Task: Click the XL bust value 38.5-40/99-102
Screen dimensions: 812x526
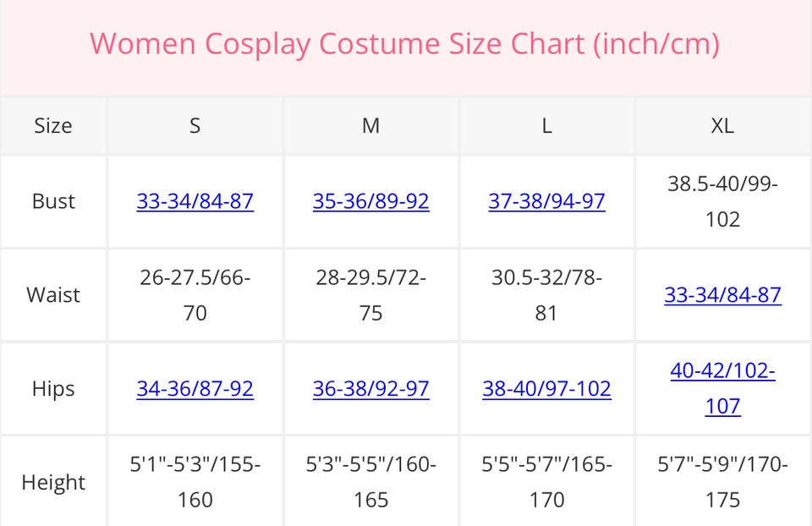Action: 722,201
